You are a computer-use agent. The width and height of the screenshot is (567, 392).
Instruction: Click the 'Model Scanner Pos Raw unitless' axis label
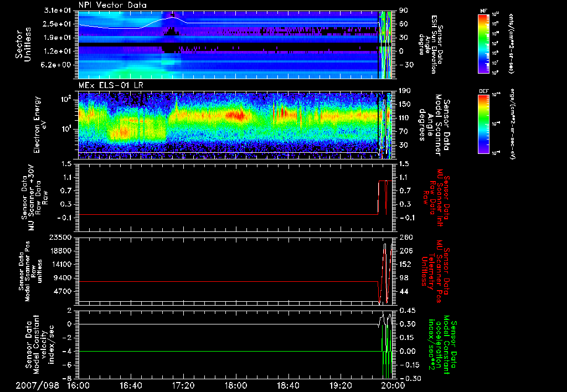click(x=30, y=271)
